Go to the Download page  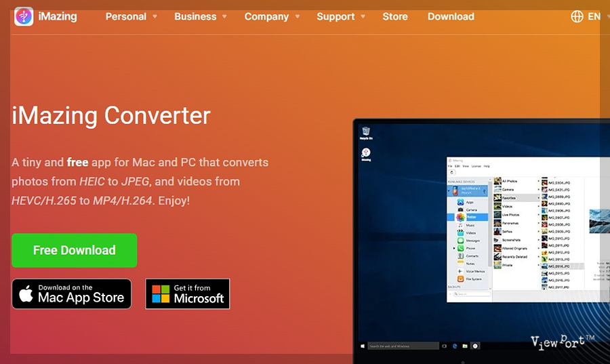451,16
